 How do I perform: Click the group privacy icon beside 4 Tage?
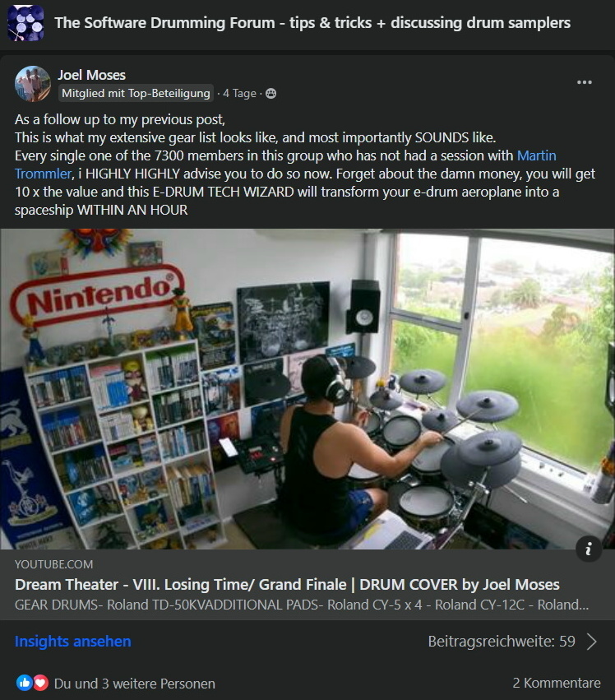[x=271, y=93]
